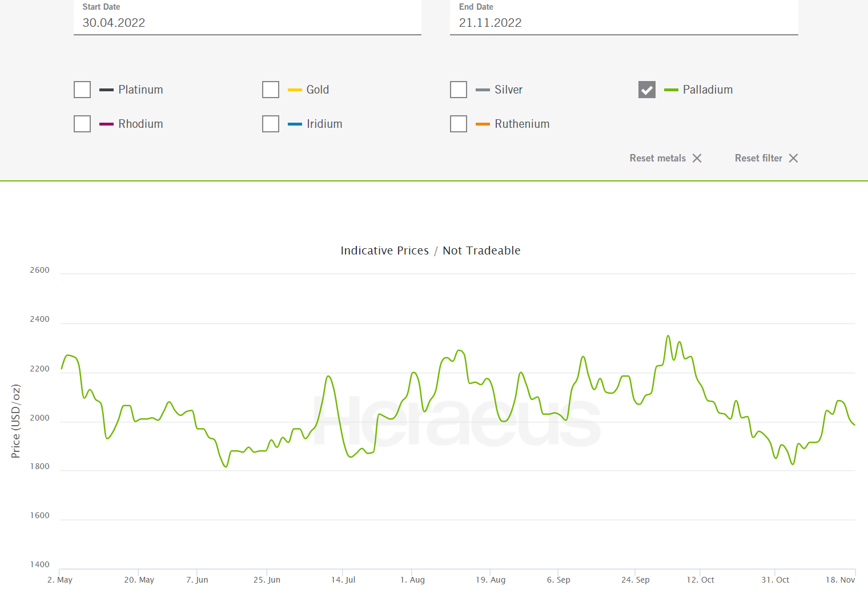Enable the Iridium checkbox
Screen dimensions: 868x602
tap(271, 124)
